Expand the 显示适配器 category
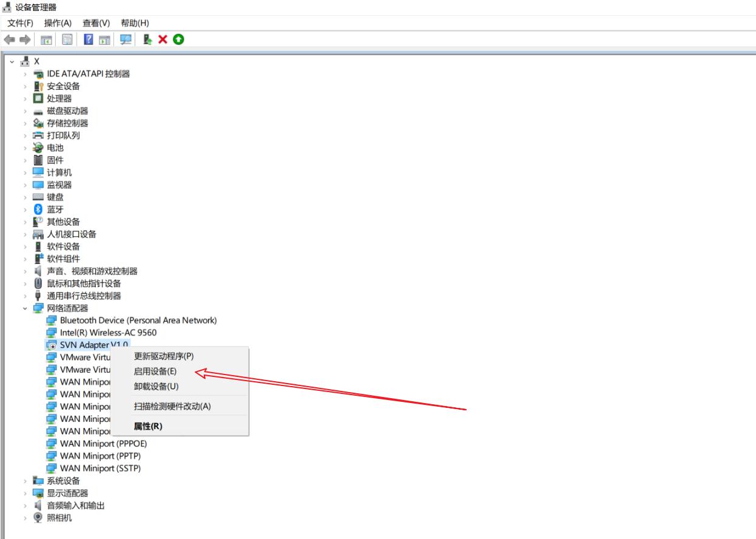 point(25,493)
